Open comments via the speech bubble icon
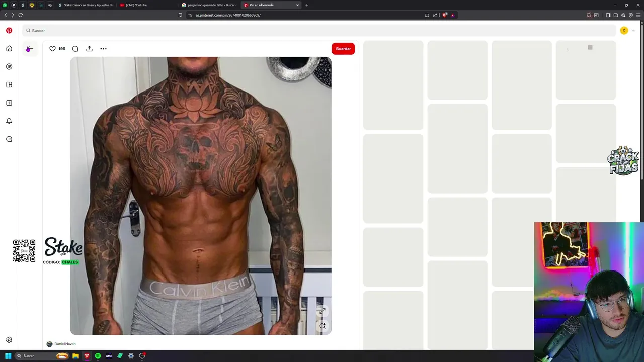Viewport: 644px width, 362px height. click(75, 49)
